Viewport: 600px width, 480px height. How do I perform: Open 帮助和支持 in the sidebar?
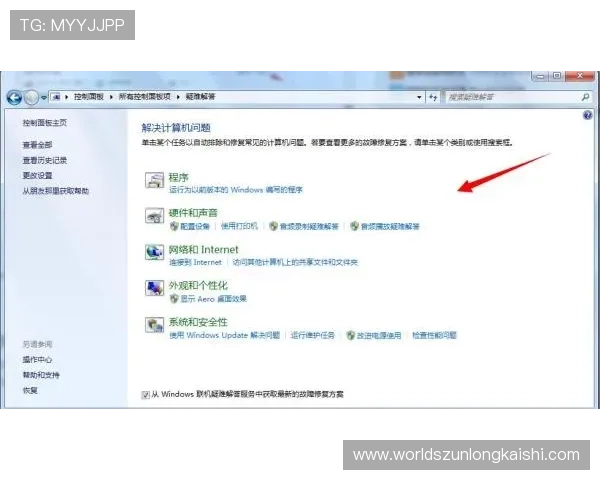tap(41, 375)
